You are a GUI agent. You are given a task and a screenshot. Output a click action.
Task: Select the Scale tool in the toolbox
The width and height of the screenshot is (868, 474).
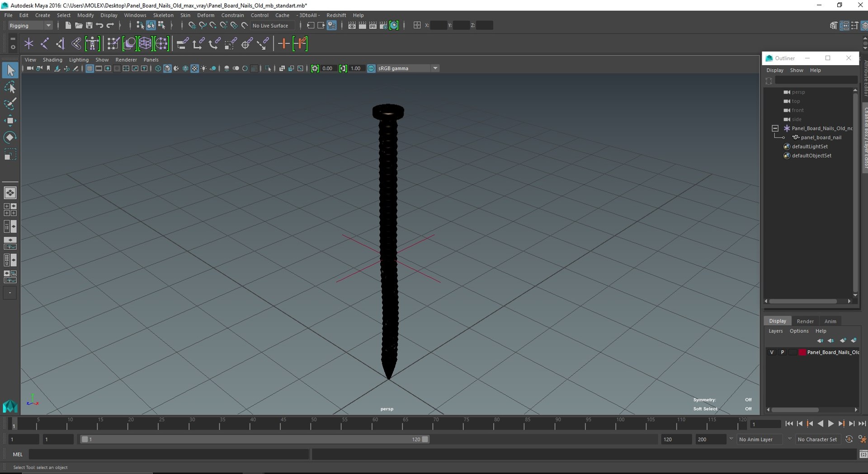tap(10, 154)
